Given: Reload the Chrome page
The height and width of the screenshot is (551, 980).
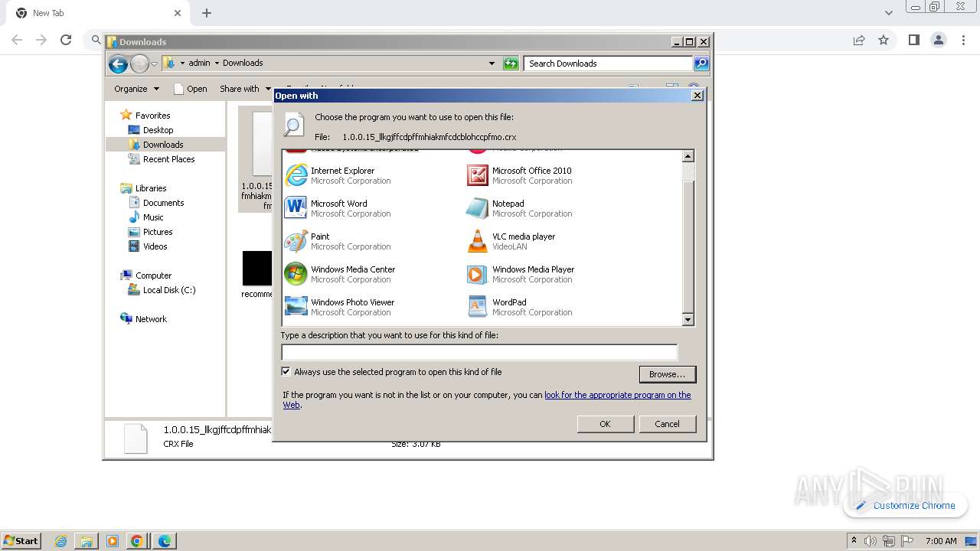Looking at the screenshot, I should pos(66,40).
